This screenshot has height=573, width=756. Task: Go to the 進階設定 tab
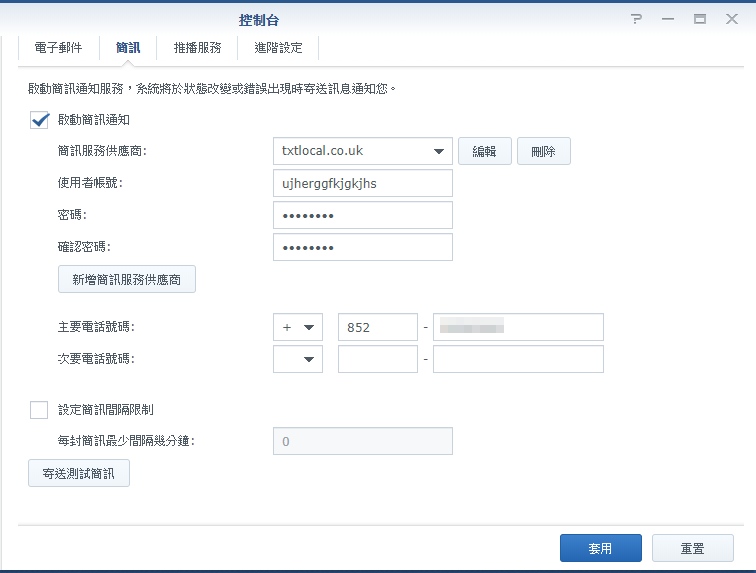pos(278,48)
